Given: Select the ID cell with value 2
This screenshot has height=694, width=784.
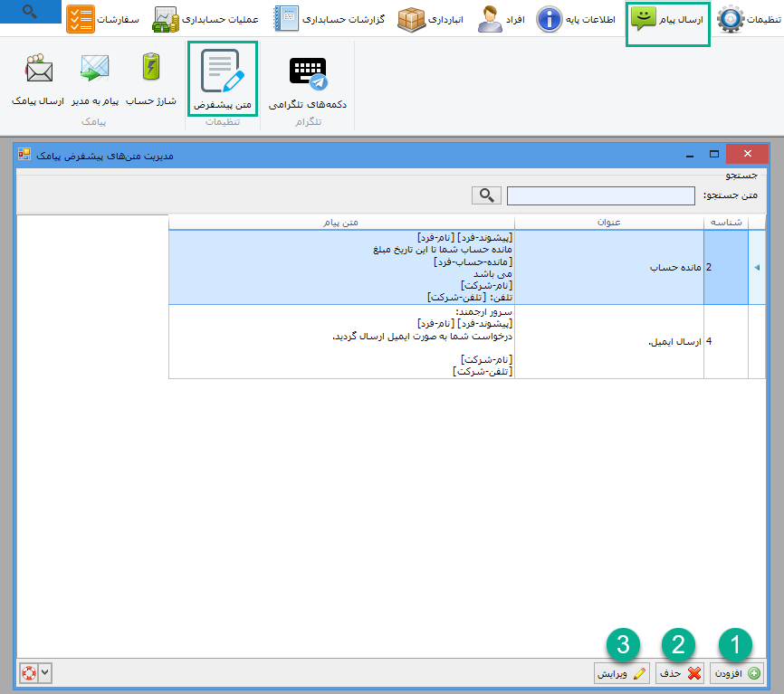Looking at the screenshot, I should 725,267.
